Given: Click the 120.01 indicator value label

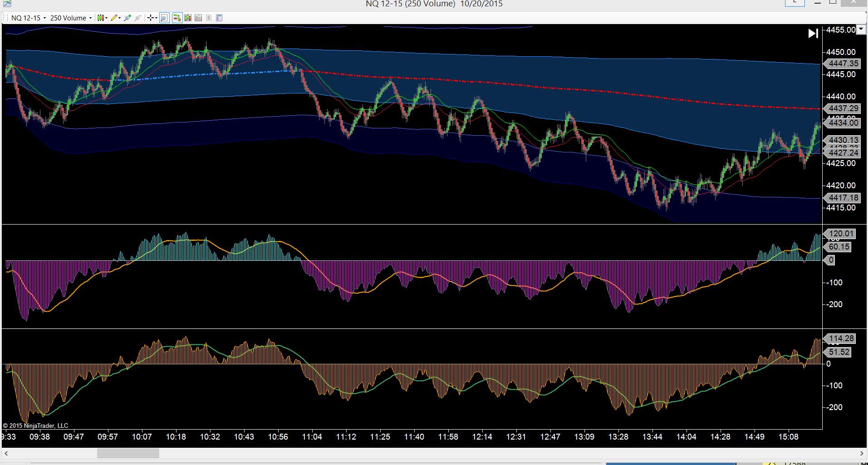Looking at the screenshot, I should click(x=840, y=234).
